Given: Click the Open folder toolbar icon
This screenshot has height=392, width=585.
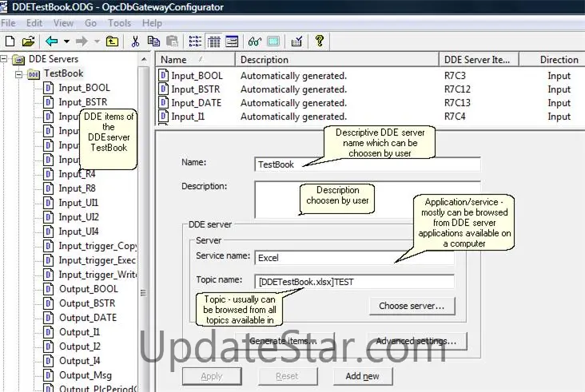Looking at the screenshot, I should [28, 42].
